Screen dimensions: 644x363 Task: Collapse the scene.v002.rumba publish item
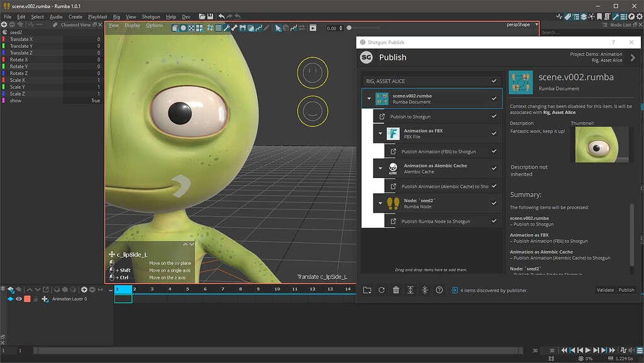[x=369, y=98]
